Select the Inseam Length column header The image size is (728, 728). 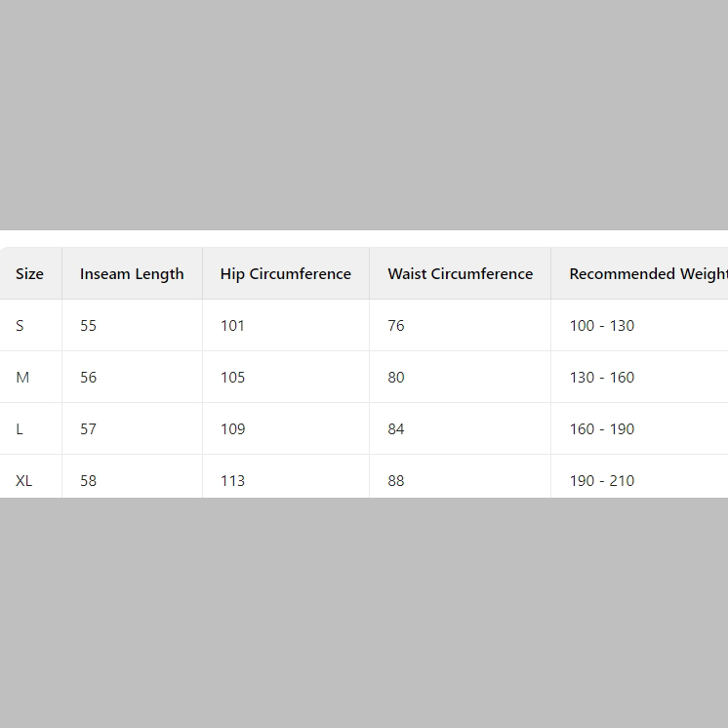point(132,274)
